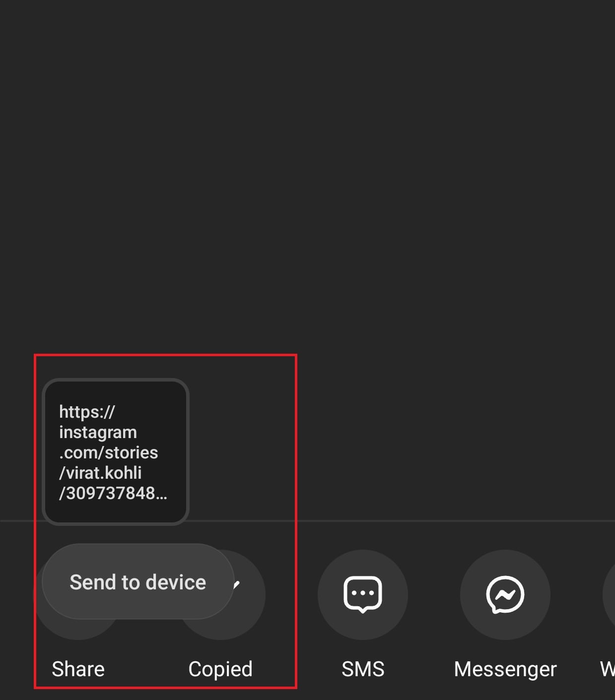The image size is (615, 700).
Task: Select the partially visible app icon at right edge
Action: click(x=609, y=594)
